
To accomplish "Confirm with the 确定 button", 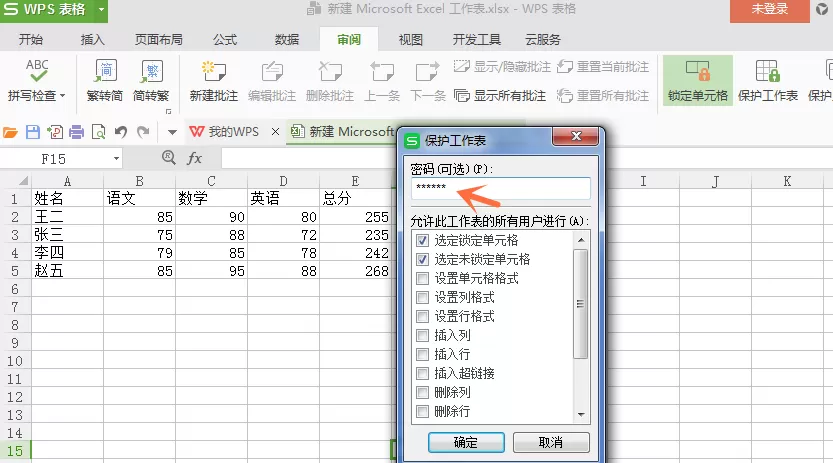I will 466,442.
